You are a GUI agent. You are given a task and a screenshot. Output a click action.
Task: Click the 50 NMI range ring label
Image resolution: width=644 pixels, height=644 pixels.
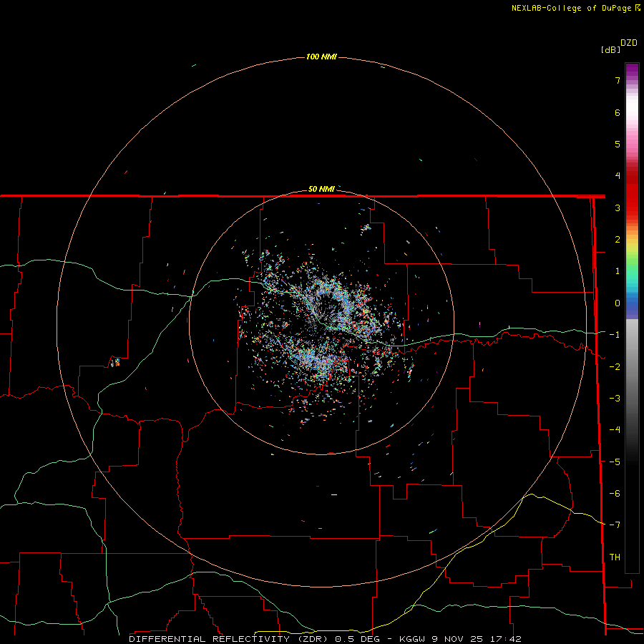tap(321, 189)
